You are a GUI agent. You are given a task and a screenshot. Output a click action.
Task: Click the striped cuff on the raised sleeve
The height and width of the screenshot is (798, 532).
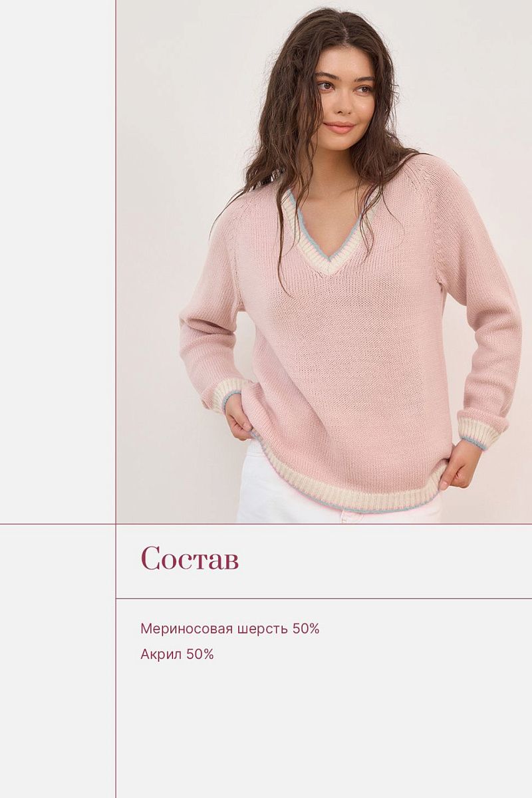(228, 395)
